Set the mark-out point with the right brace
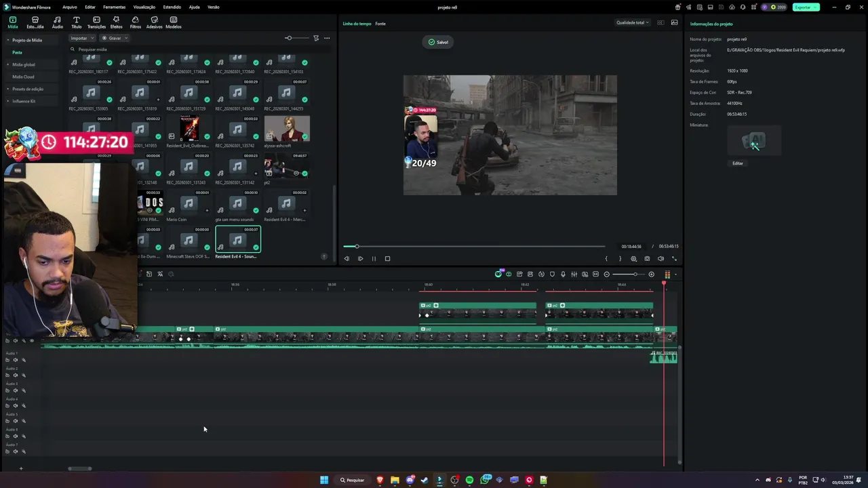 pos(620,258)
